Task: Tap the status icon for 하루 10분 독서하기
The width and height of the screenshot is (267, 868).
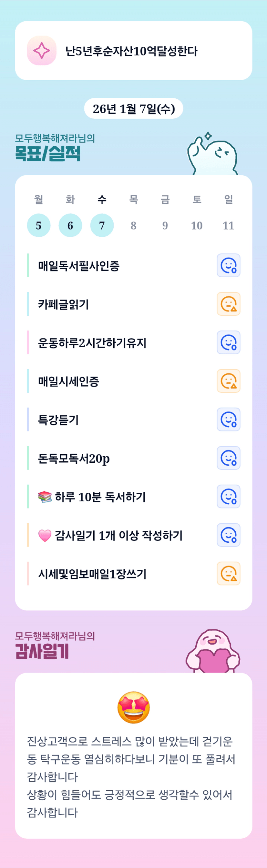Action: (228, 496)
